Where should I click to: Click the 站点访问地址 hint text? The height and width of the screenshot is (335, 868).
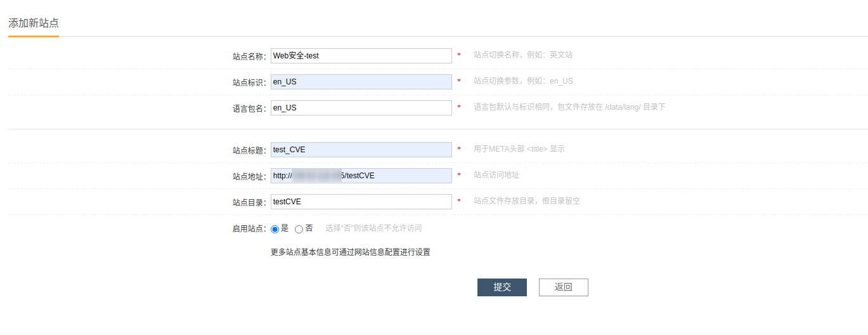tap(496, 175)
